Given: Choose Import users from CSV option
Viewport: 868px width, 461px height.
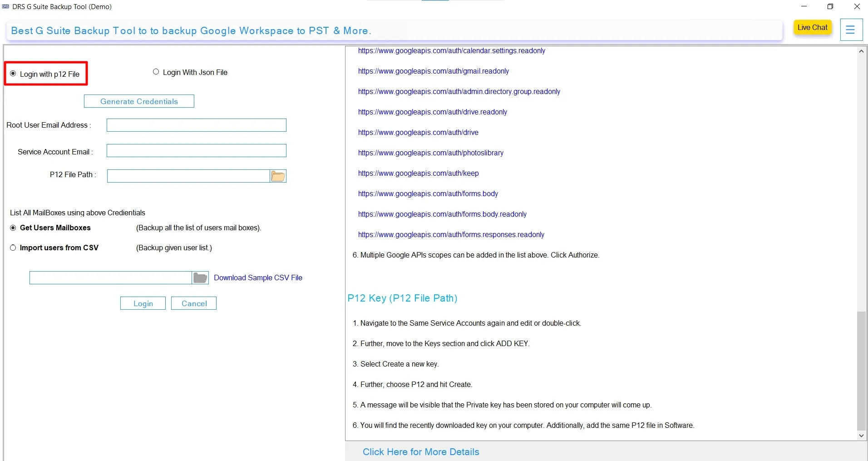Looking at the screenshot, I should pos(54,248).
